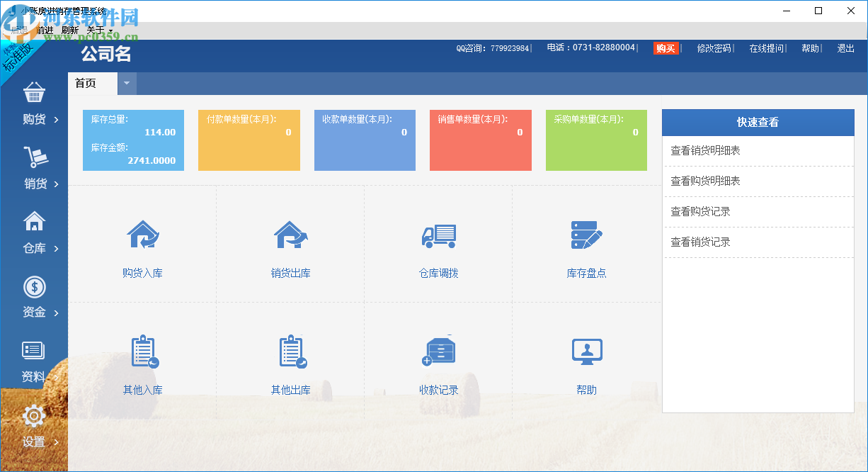Image resolution: width=868 pixels, height=472 pixels.
Task: Click 修改密码 in the top bar
Action: (714, 47)
